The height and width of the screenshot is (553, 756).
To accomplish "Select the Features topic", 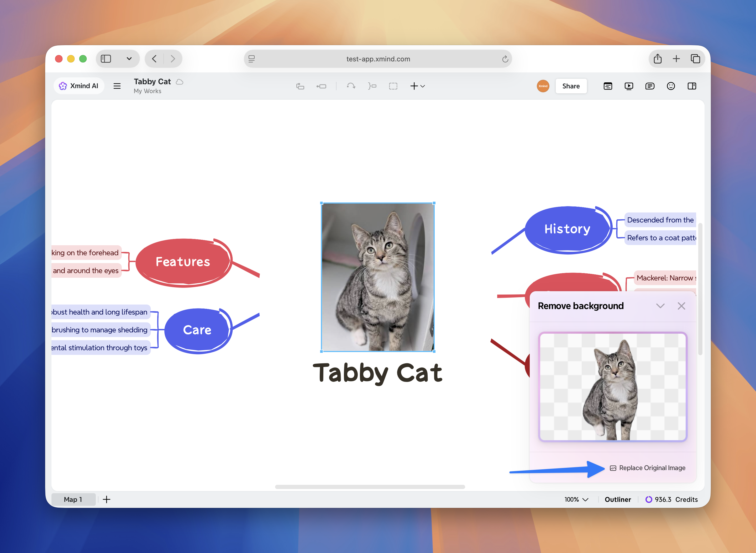I will [x=183, y=262].
